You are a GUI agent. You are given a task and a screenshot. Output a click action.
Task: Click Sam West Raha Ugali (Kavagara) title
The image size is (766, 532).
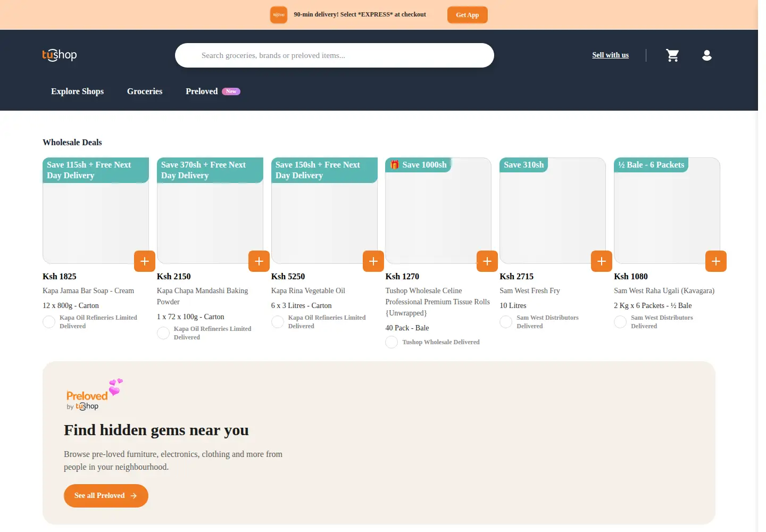tap(664, 291)
